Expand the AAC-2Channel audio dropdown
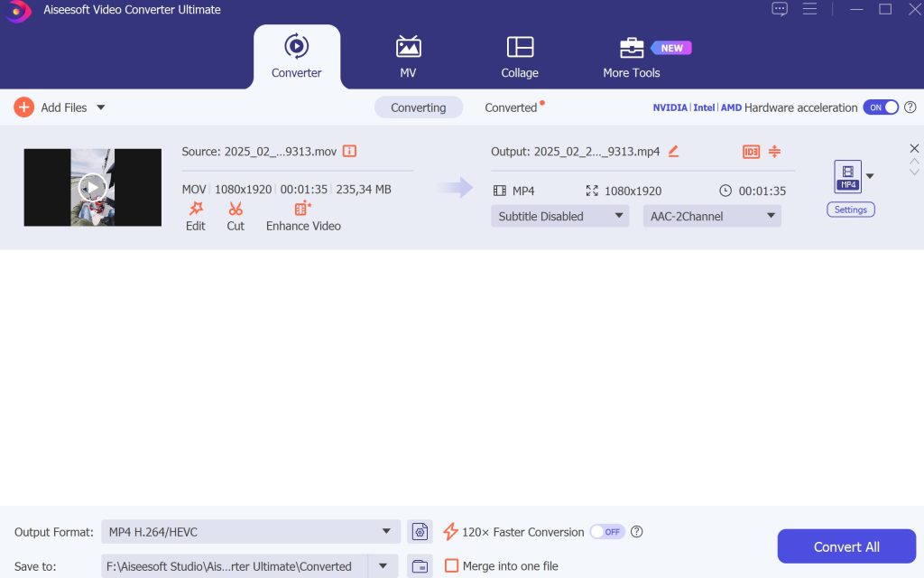Viewport: 924px width, 578px height. [x=711, y=216]
